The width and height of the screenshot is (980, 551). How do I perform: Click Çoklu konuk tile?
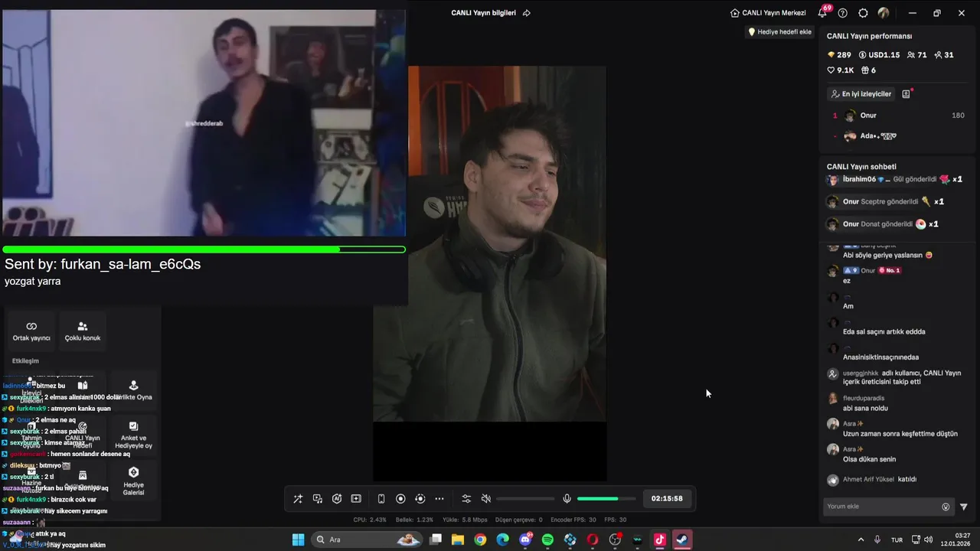[83, 331]
